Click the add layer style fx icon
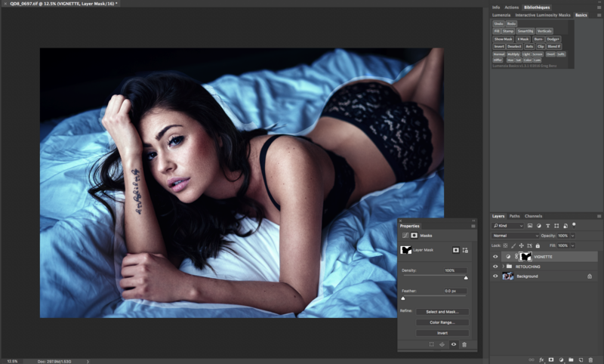 pyautogui.click(x=541, y=359)
